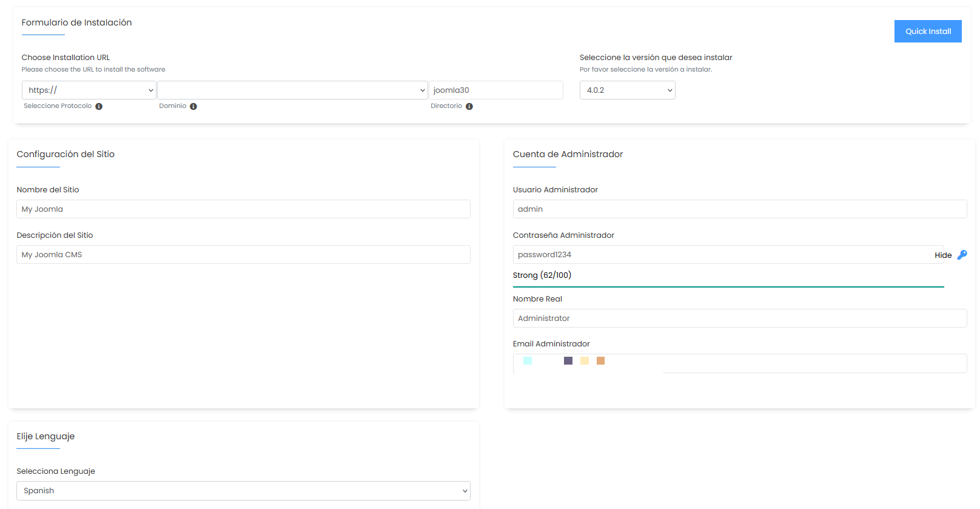Click the info icon beside Seleccione Protocolo
Viewport: 980px width, 509px height.
click(x=99, y=106)
